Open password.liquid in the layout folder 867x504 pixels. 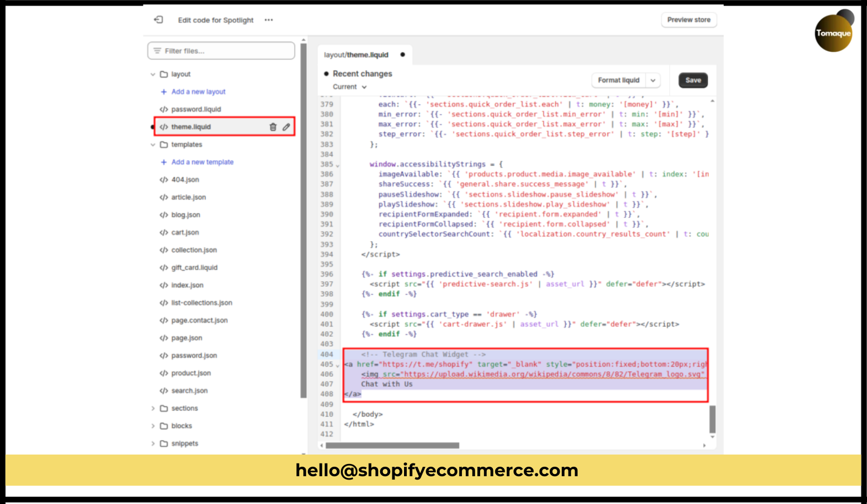click(x=196, y=109)
